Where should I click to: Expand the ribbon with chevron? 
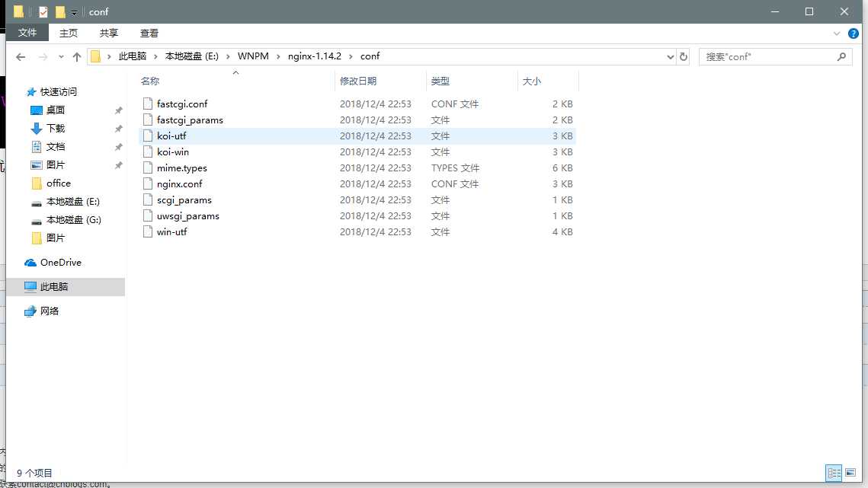(837, 33)
